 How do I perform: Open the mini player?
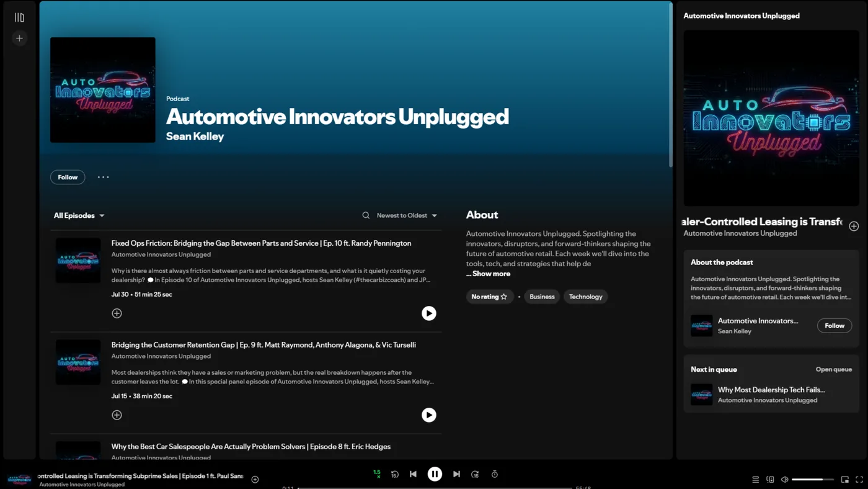click(x=844, y=479)
